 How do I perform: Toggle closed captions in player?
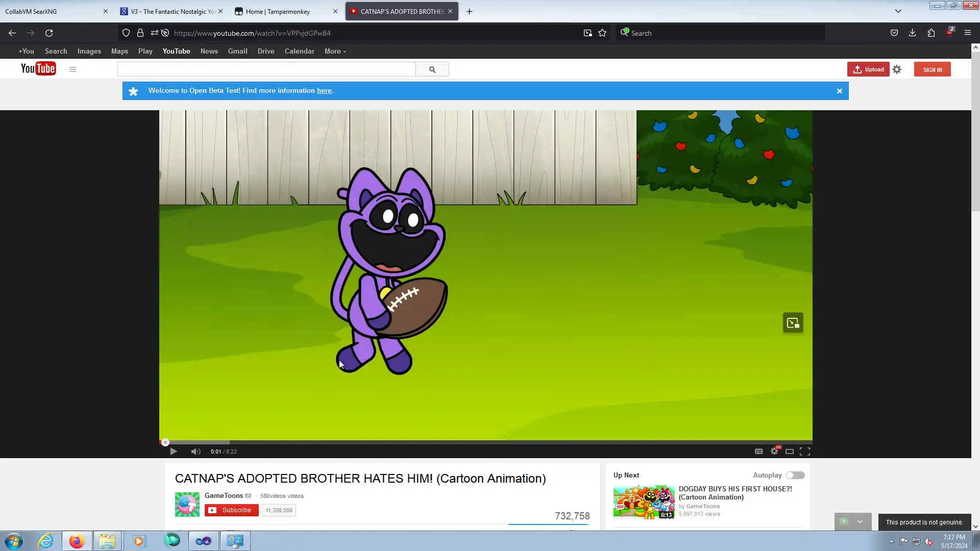pyautogui.click(x=759, y=452)
